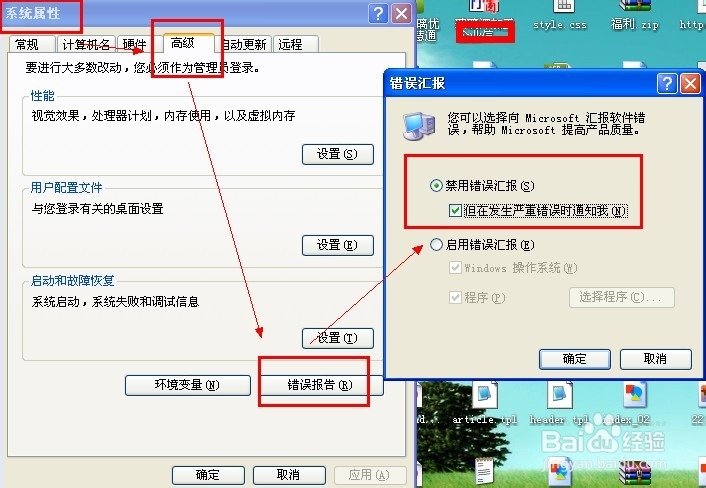Screen dimensions: 706x488
Task: Select the notepad text file desktop icon at the bottom
Action: tap(484, 472)
